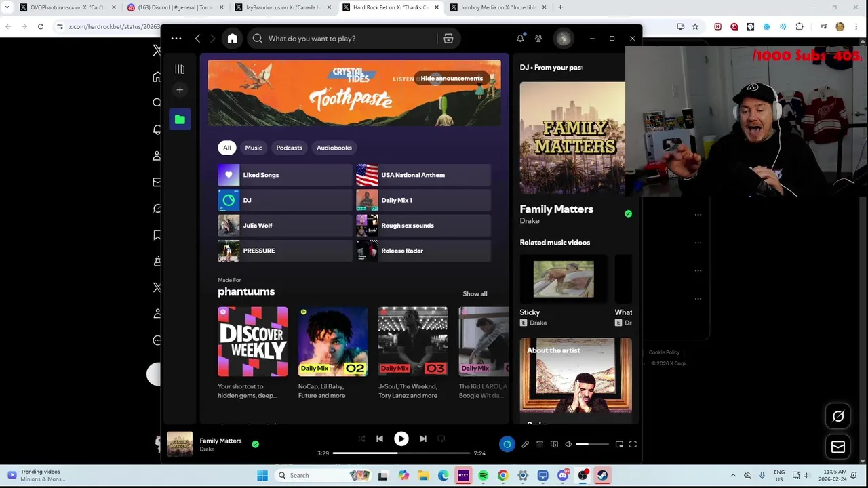Seek on the song progress bar

pyautogui.click(x=401, y=453)
